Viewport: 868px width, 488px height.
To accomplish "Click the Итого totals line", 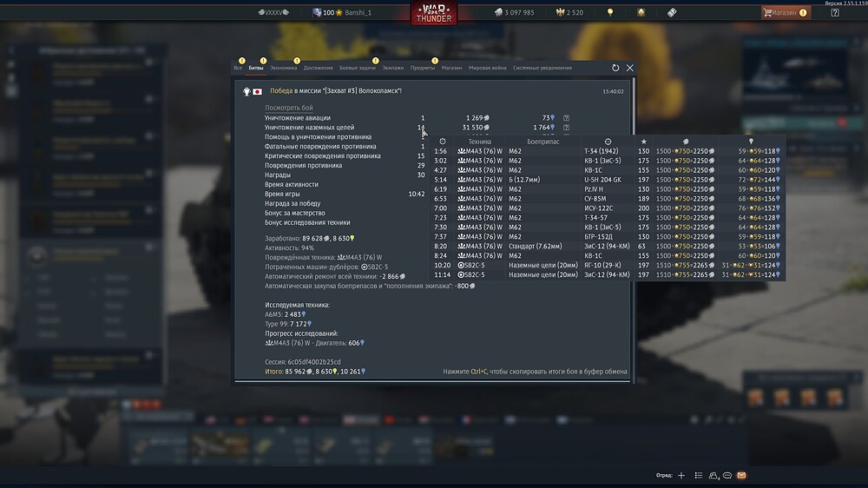I will (315, 371).
